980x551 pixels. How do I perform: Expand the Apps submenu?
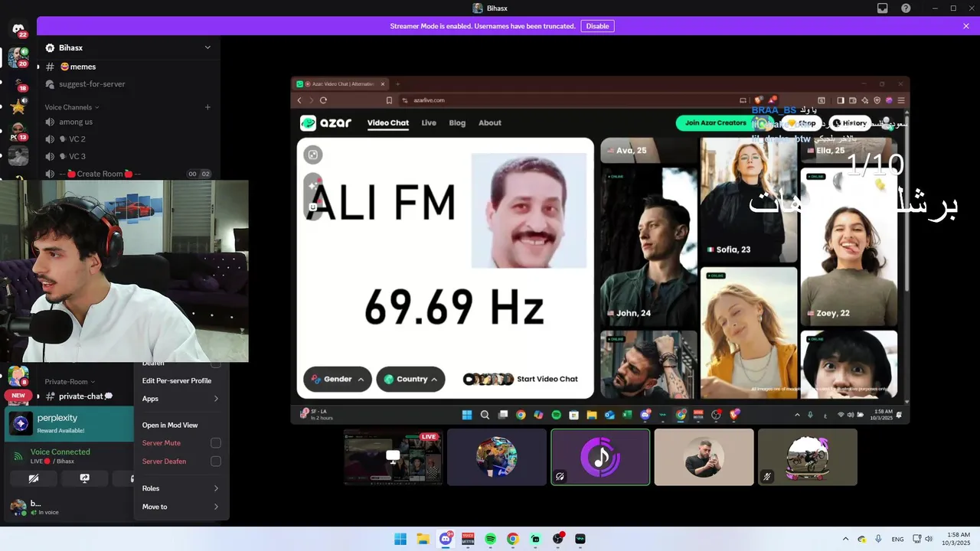pos(181,399)
